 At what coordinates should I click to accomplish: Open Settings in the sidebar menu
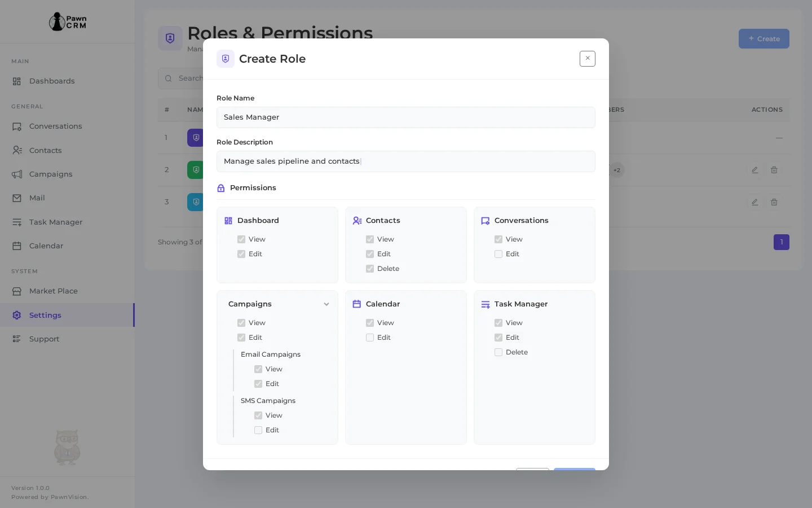pyautogui.click(x=45, y=316)
